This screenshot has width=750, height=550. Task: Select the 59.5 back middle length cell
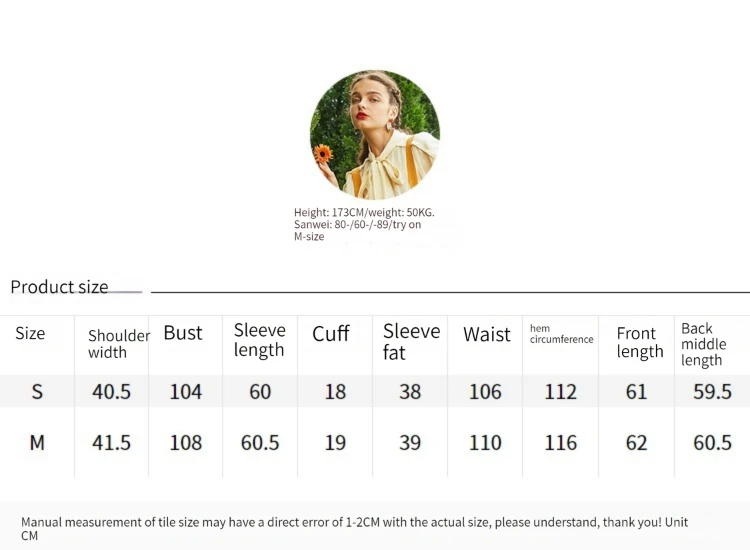(x=712, y=392)
